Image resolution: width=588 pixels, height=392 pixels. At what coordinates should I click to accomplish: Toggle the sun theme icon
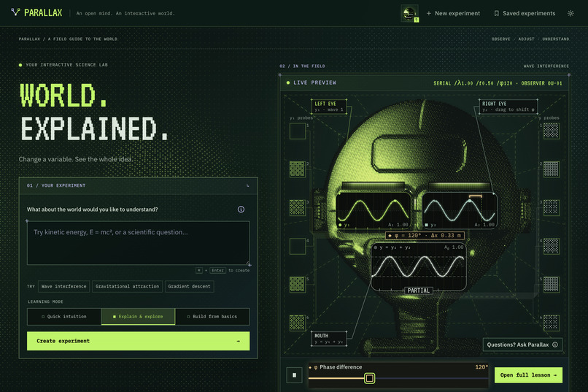570,13
